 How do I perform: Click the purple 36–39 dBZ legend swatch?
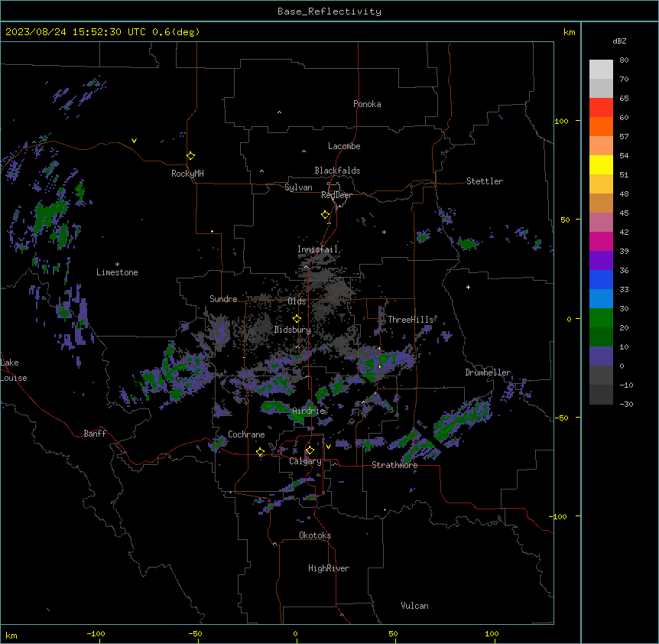[601, 261]
